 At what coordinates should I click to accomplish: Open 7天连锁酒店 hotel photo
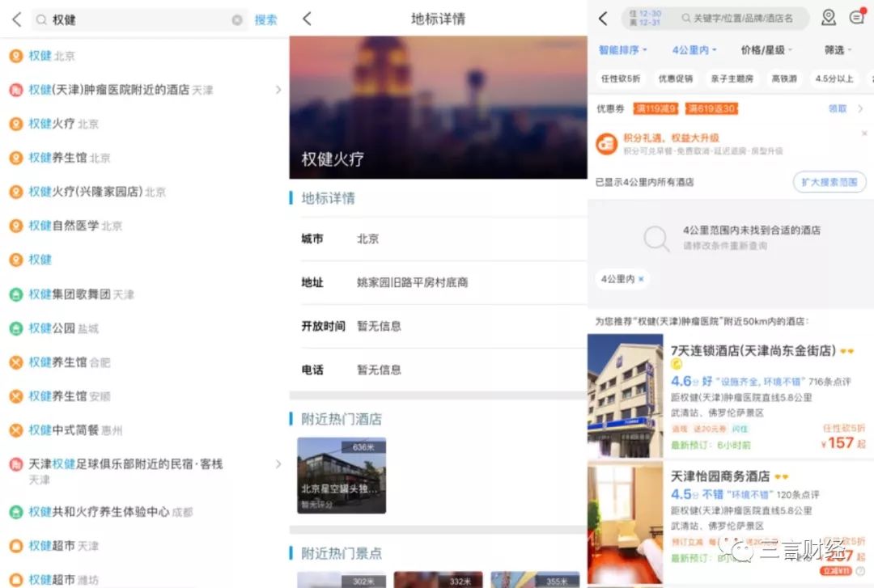point(626,396)
